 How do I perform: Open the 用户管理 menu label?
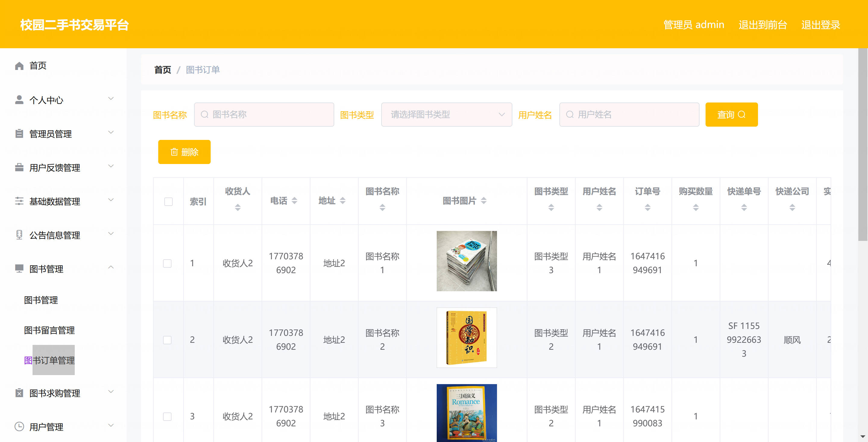46,427
